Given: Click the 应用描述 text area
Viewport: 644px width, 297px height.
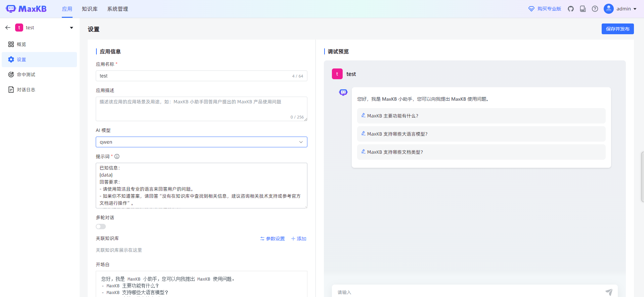Looking at the screenshot, I should (x=201, y=109).
